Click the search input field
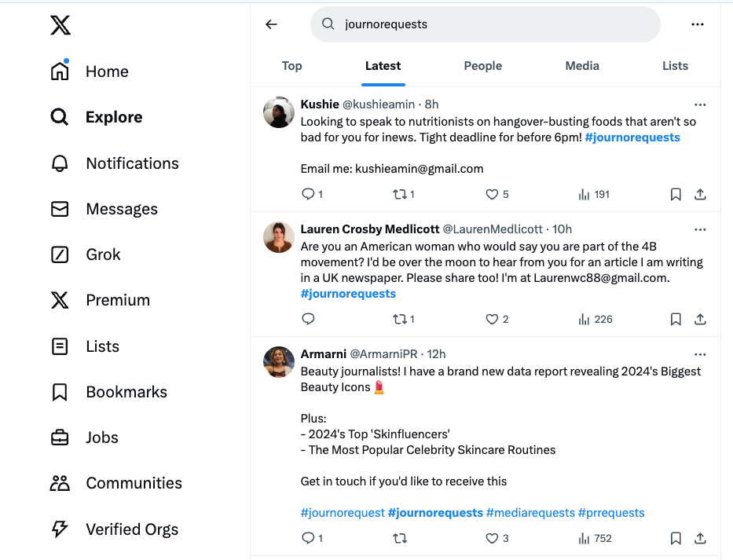Image resolution: width=733 pixels, height=560 pixels. pyautogui.click(x=485, y=24)
